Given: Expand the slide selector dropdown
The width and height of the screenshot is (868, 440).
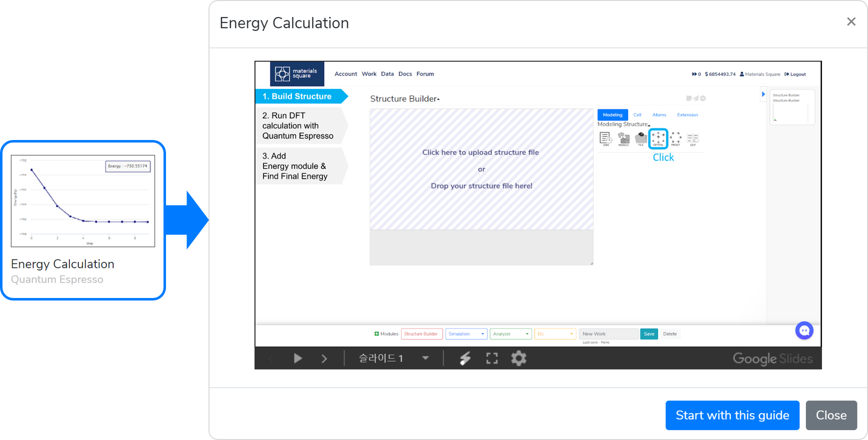Looking at the screenshot, I should [x=425, y=358].
